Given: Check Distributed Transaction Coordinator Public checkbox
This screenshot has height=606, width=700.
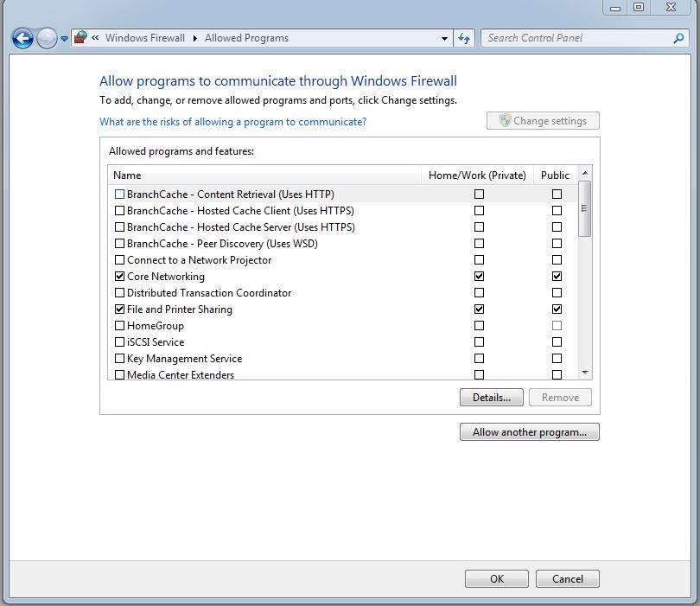Looking at the screenshot, I should (557, 293).
